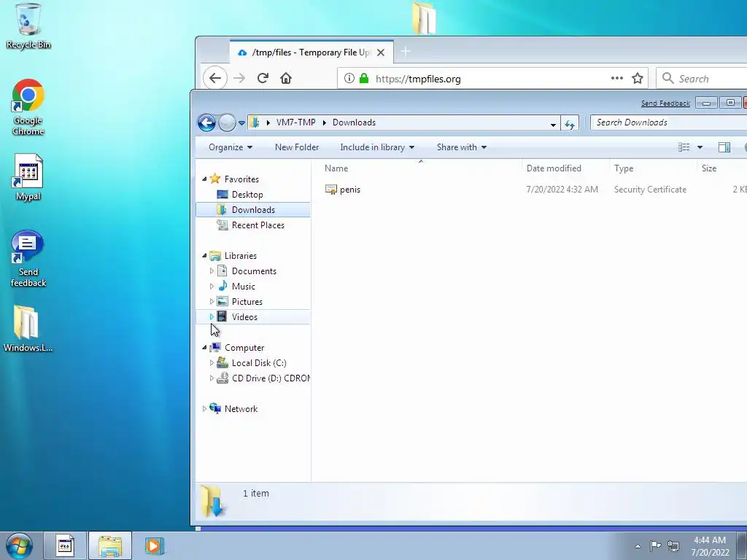This screenshot has width=747, height=560.
Task: Select Computer in the navigation pane
Action: 244,348
